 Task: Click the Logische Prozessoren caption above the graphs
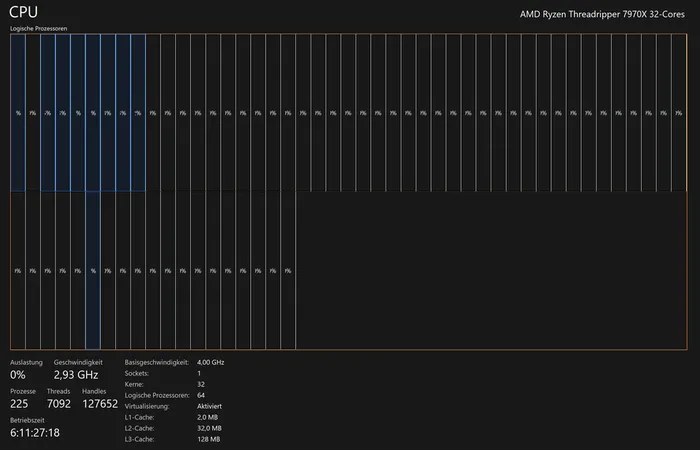tap(38, 29)
